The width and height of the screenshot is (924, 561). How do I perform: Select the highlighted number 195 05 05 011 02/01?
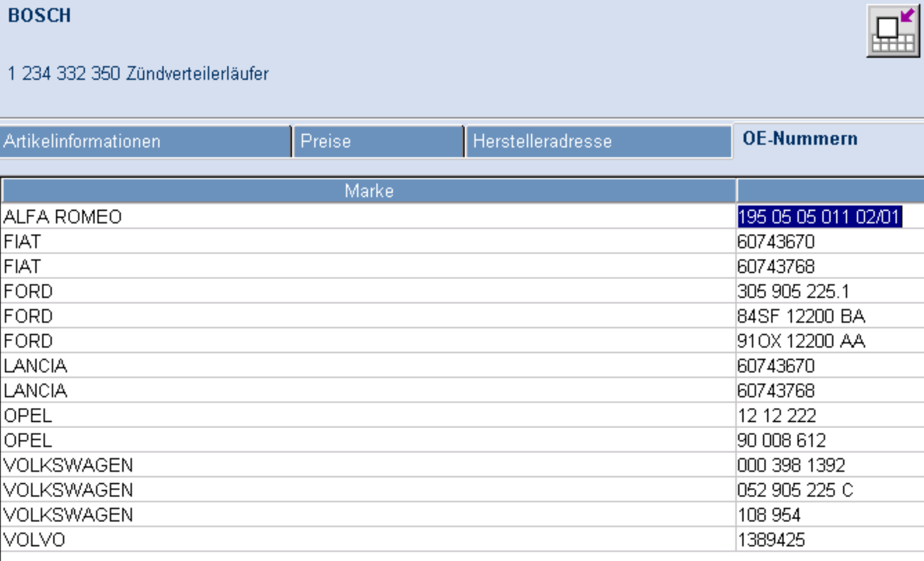point(819,217)
